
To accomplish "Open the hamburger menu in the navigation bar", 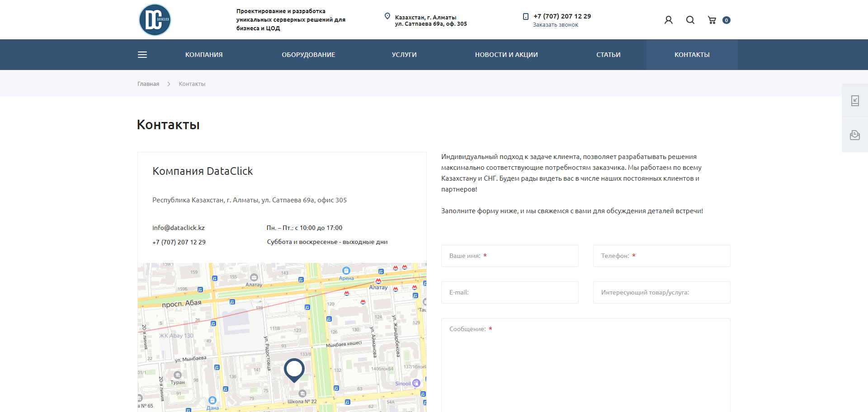I will tap(142, 55).
